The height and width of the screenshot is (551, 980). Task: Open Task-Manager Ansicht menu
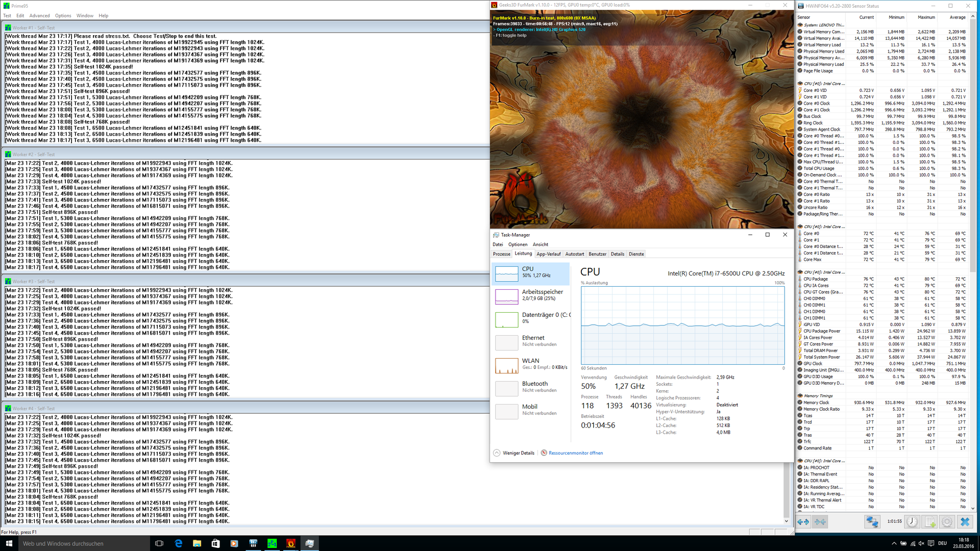541,244
